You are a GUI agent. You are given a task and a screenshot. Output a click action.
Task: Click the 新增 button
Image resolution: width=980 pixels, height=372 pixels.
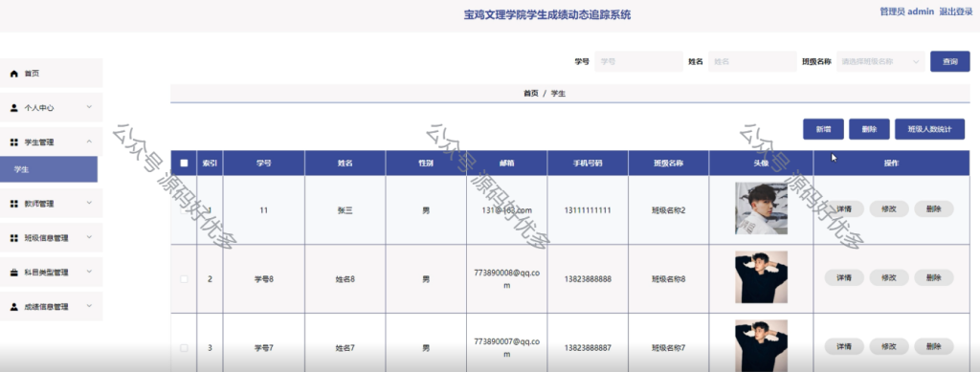(x=823, y=129)
